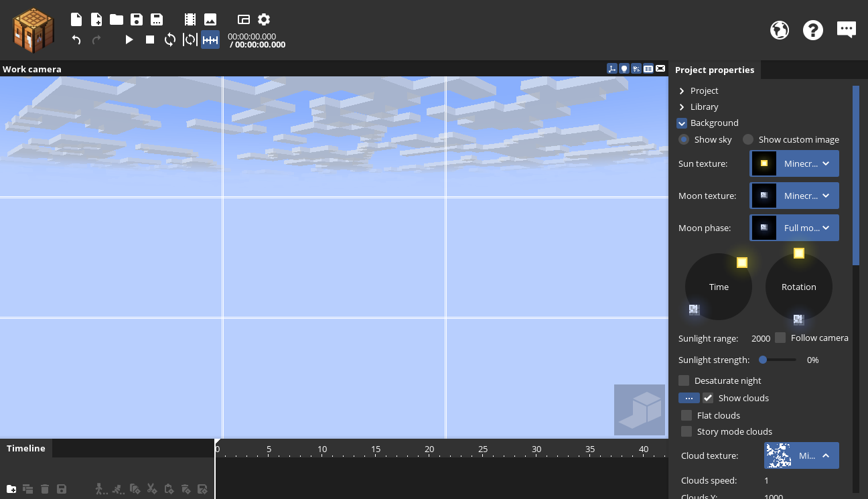
Task: Undo the last action
Action: 76,40
